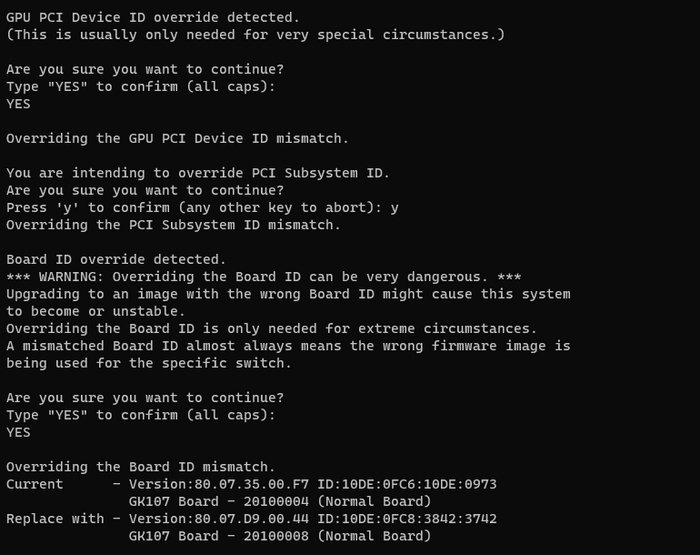Click the 'only needed for extreme circumstances' line

[x=271, y=328]
